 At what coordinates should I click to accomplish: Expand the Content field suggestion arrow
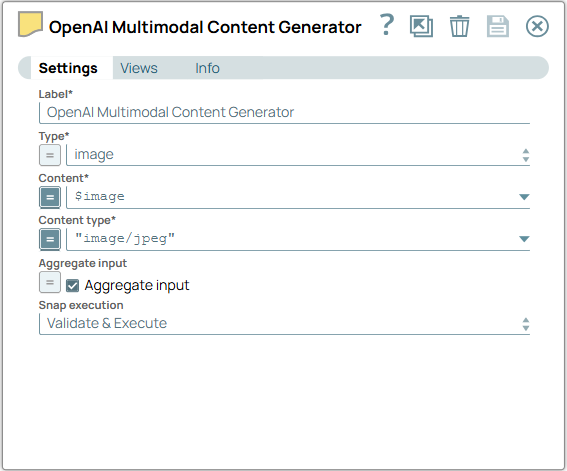point(524,197)
